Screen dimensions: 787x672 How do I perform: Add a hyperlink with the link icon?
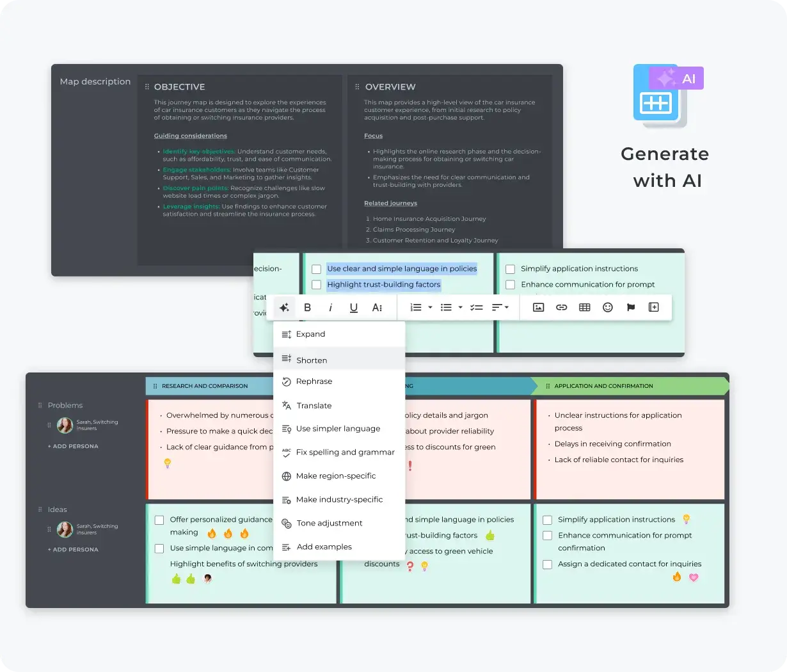(x=561, y=307)
